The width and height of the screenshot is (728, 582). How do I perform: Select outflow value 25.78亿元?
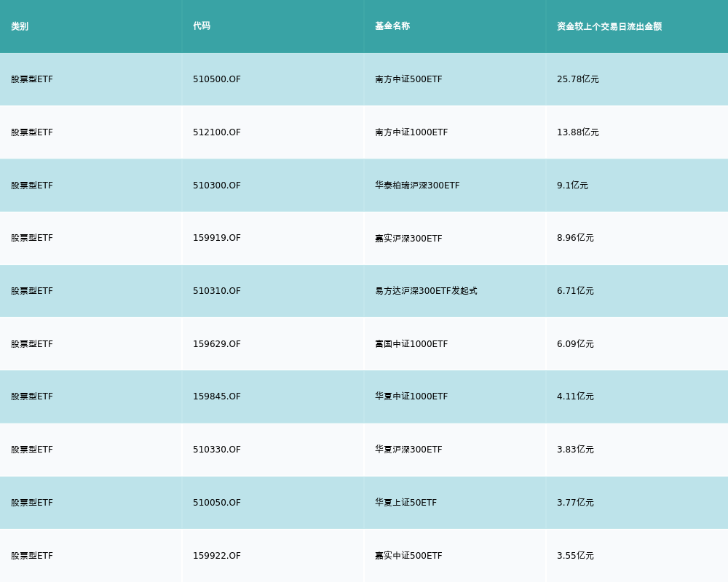coord(578,79)
